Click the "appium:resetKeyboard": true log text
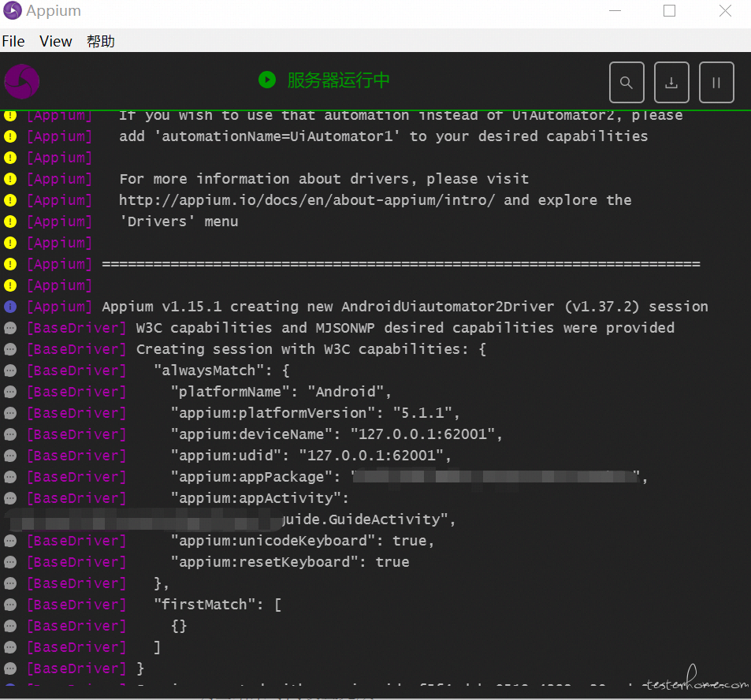Image resolution: width=751 pixels, height=700 pixels. 290,562
